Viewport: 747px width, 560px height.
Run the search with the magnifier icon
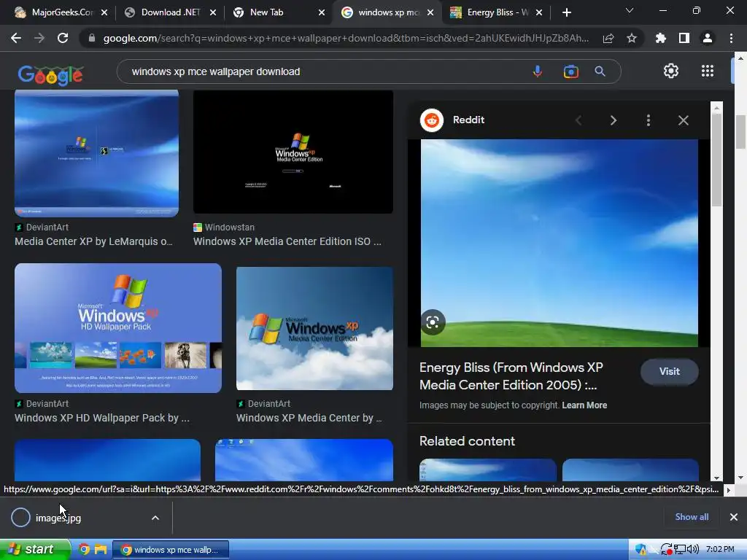[600, 71]
